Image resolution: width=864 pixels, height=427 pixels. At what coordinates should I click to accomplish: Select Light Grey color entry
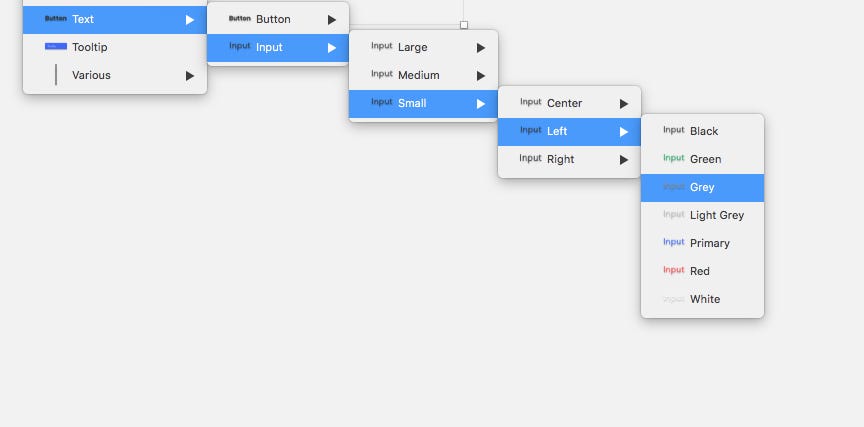702,215
